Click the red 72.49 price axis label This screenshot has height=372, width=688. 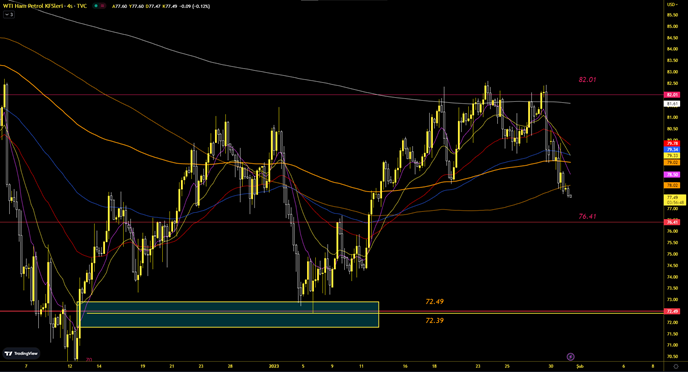pyautogui.click(x=672, y=311)
